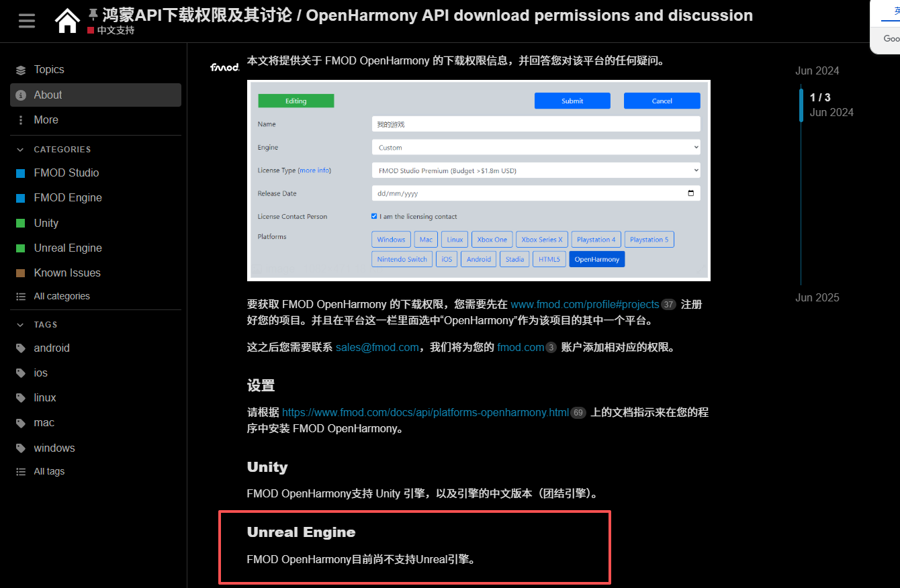Viewport: 900px width, 588px height.
Task: Open the fmod poster avatar
Action: point(224,67)
